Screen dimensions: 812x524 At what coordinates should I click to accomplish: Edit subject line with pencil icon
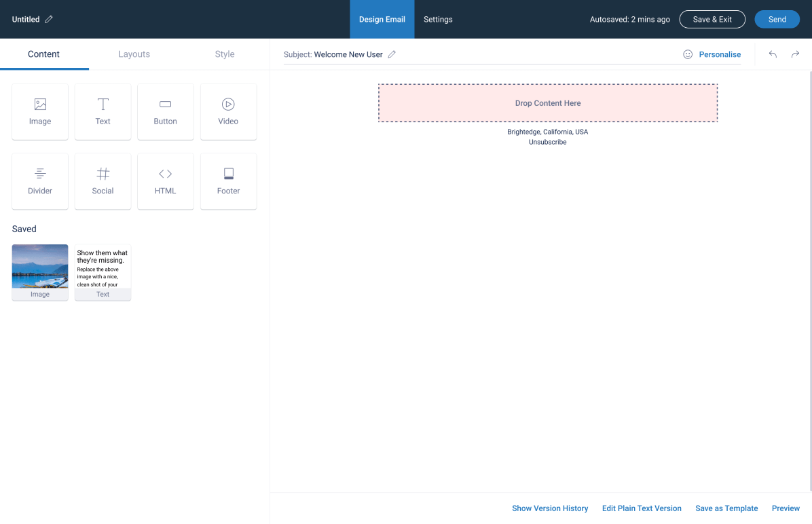392,54
